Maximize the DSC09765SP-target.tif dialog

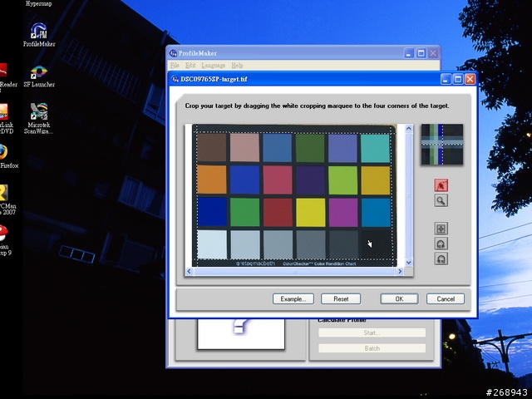(458, 80)
